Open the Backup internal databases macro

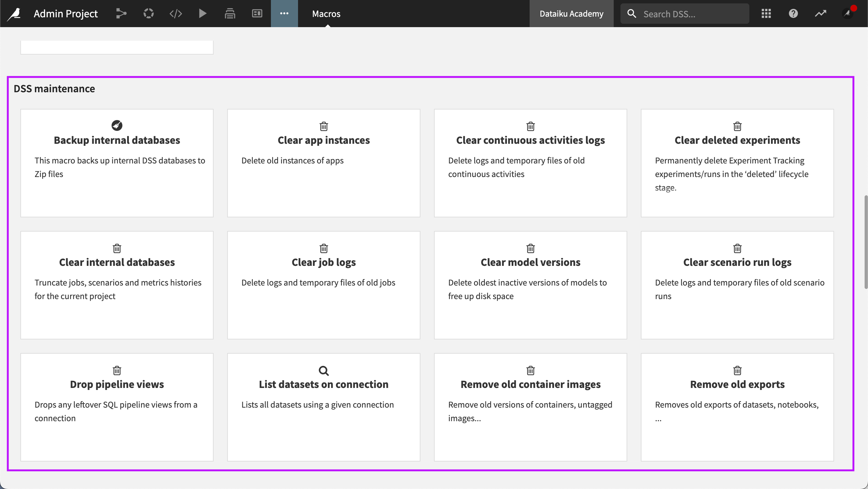coord(117,163)
